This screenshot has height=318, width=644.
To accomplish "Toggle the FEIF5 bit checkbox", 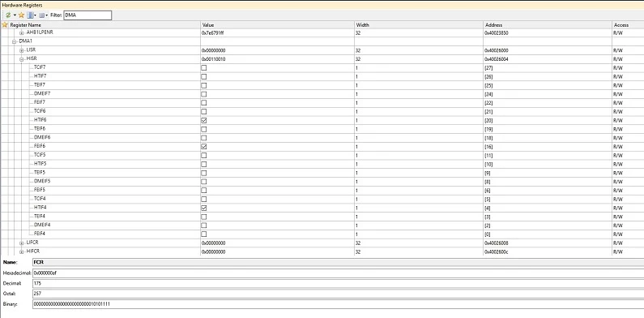I will pos(203,191).
